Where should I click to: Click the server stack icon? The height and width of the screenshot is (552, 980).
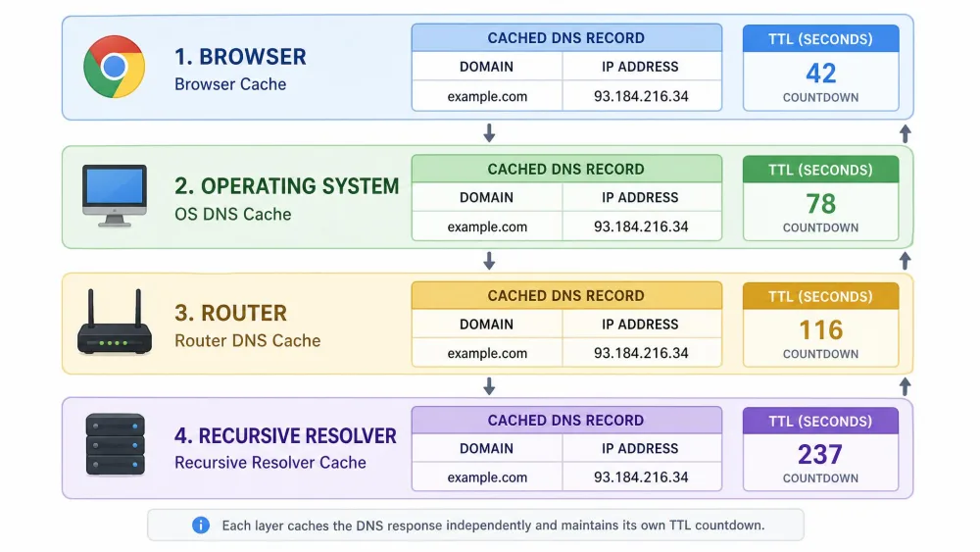tap(115, 444)
